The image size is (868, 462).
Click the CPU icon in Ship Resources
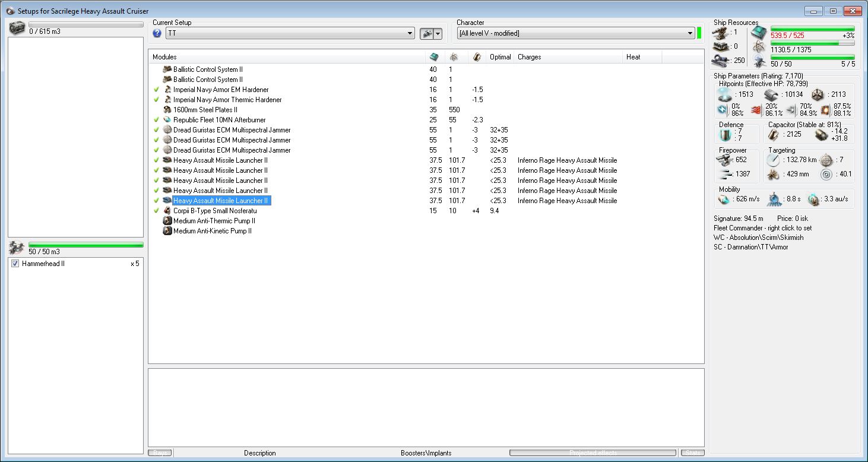coord(758,32)
